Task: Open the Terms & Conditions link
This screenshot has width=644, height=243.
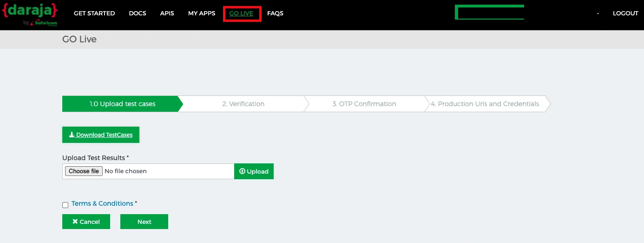Action: tap(102, 203)
